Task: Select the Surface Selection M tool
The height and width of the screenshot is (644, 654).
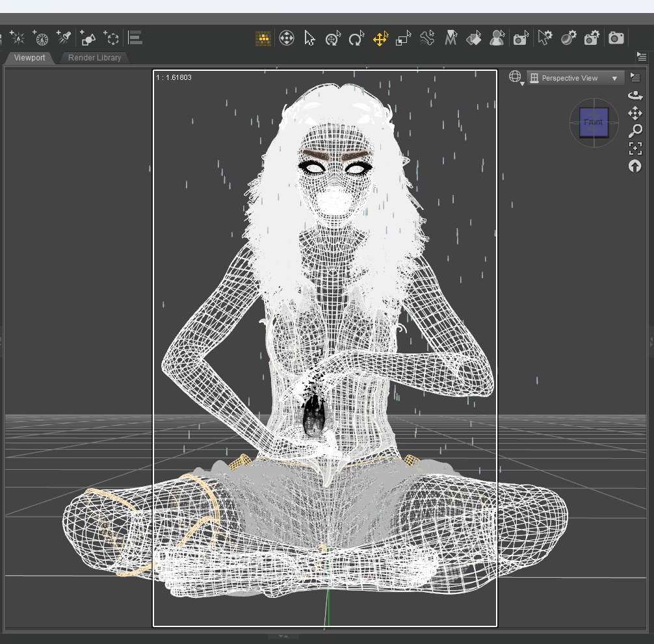Action: point(451,38)
